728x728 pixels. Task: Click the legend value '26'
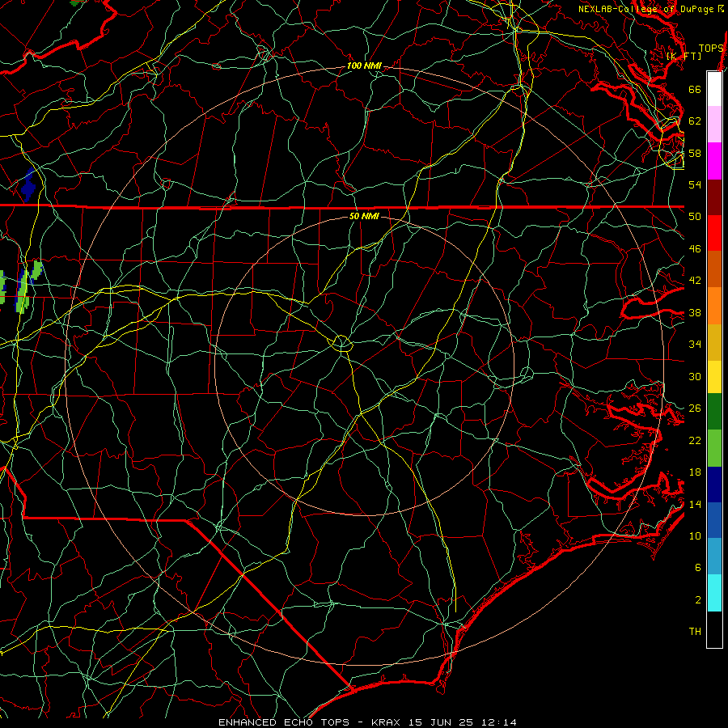(x=695, y=408)
